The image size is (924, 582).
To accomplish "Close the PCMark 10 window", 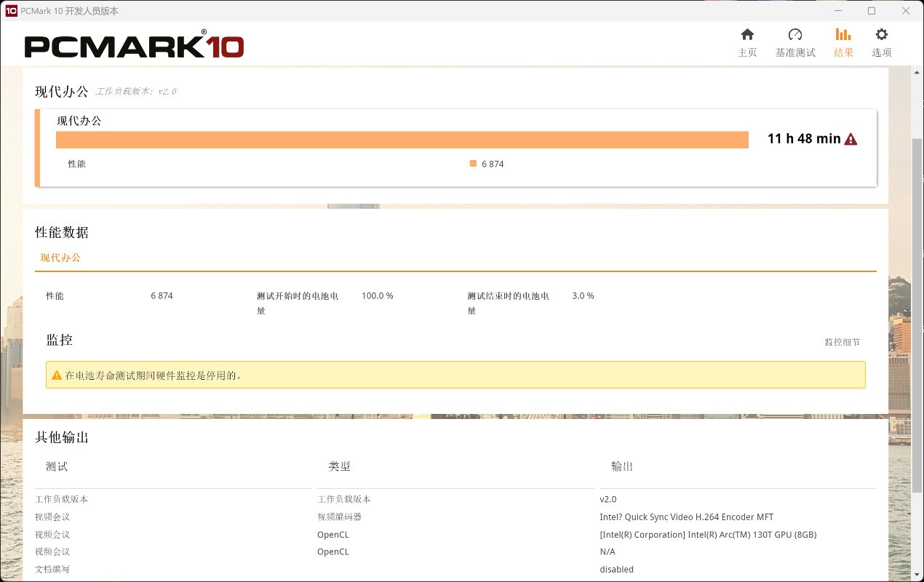I will pyautogui.click(x=906, y=11).
